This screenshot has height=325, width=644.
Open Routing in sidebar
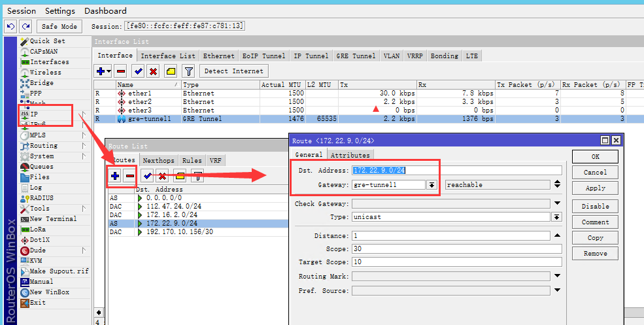tap(39, 146)
